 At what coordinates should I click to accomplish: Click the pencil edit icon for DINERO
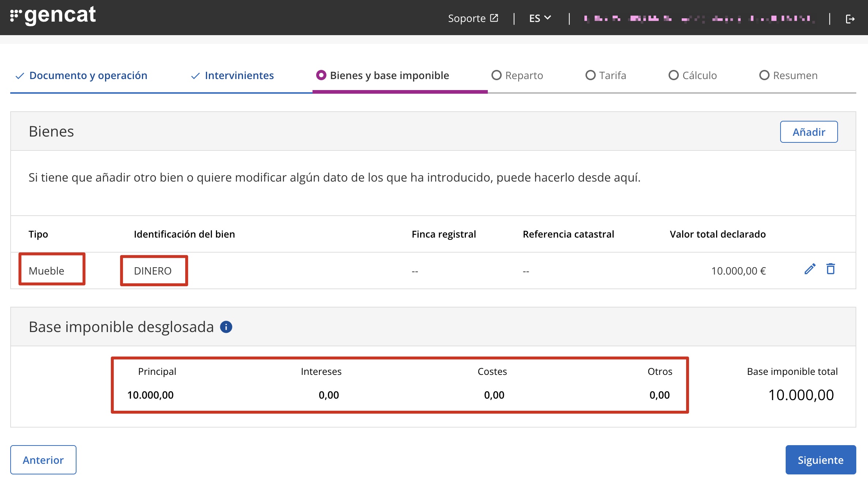click(809, 269)
